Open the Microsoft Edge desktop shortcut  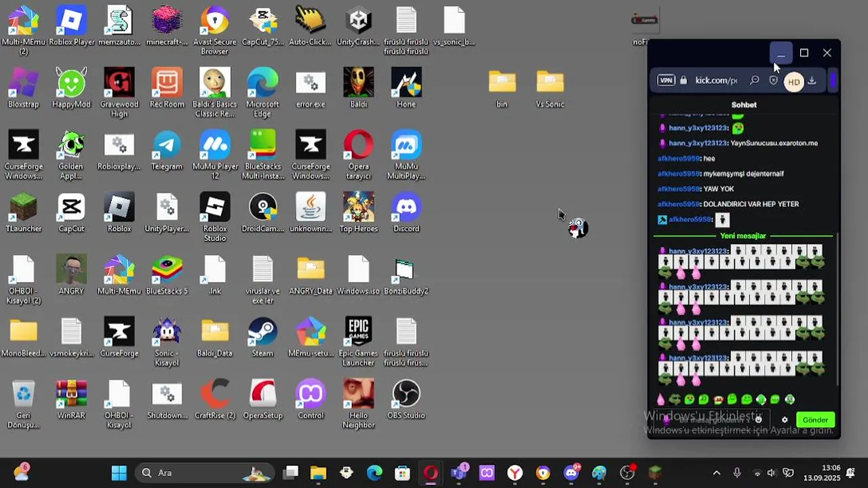[262, 92]
